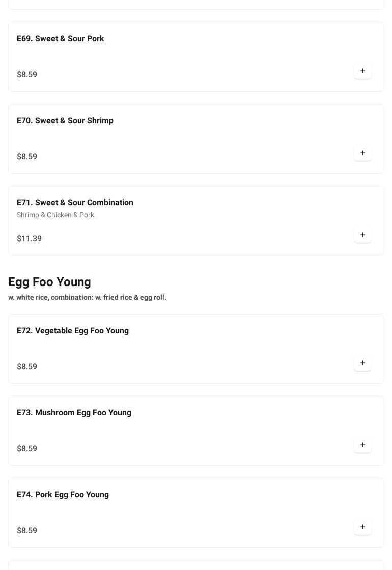Add E72 Vegetable Egg Foo Young to cart
Screen dimensions: 392x570
362,363
